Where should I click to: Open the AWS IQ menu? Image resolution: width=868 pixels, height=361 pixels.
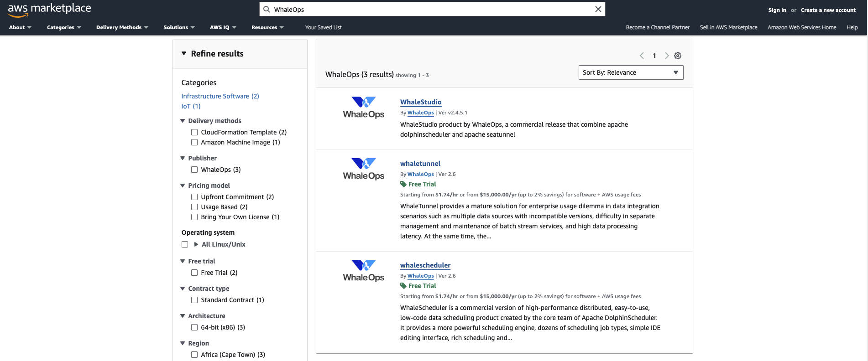[x=223, y=27]
